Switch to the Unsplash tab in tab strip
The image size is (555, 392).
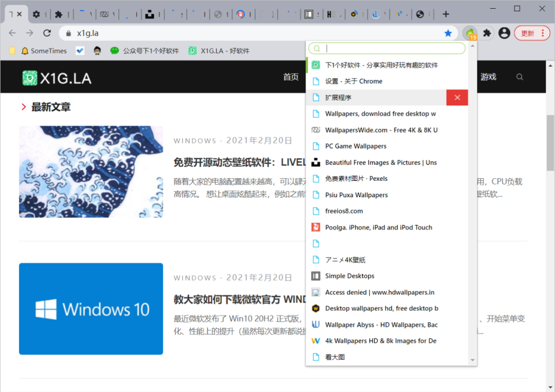pos(150,14)
